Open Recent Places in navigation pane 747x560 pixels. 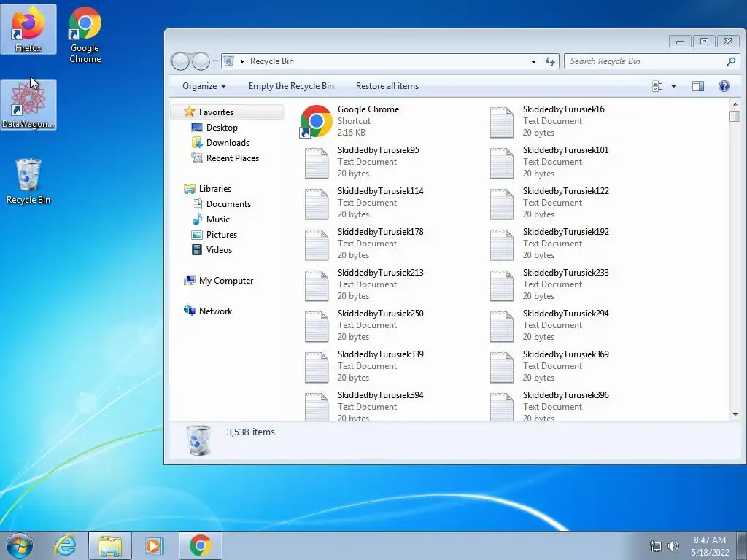click(x=233, y=158)
